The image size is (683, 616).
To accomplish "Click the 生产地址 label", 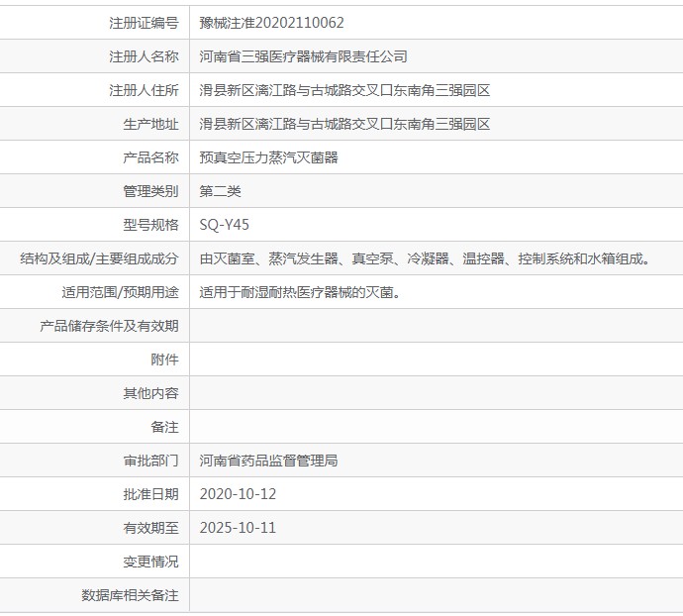I will pos(150,124).
